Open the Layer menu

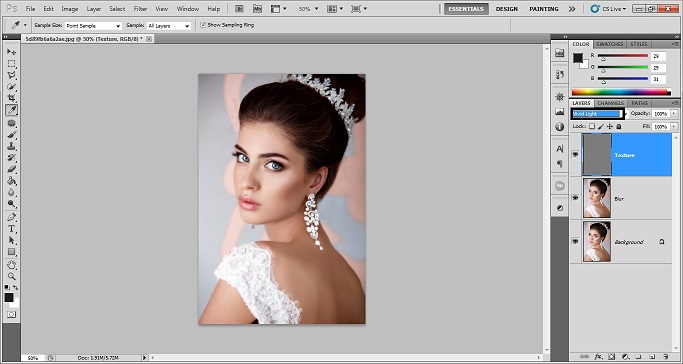94,9
